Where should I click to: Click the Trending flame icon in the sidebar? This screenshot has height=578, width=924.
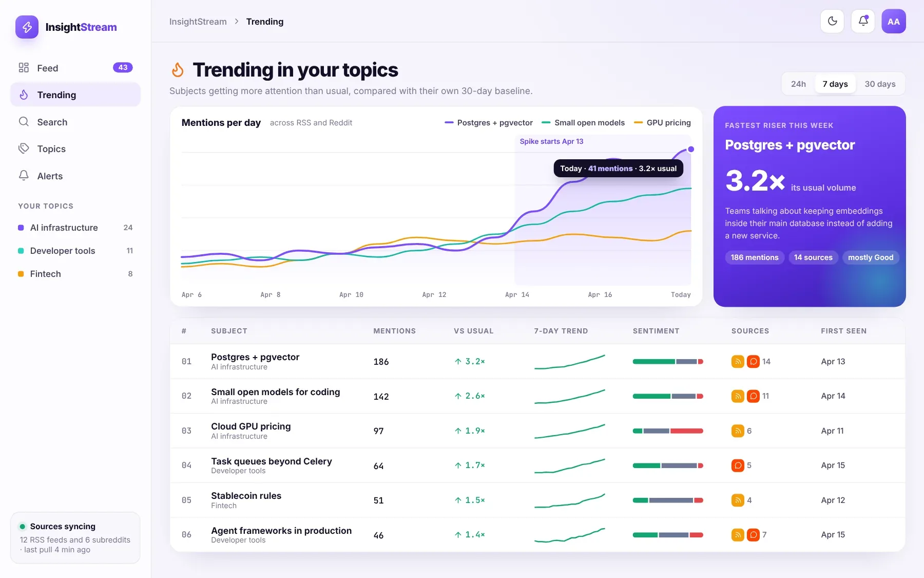point(24,95)
